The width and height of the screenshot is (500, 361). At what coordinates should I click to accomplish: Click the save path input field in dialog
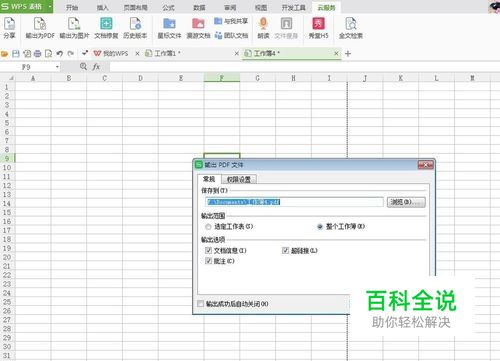click(x=294, y=202)
